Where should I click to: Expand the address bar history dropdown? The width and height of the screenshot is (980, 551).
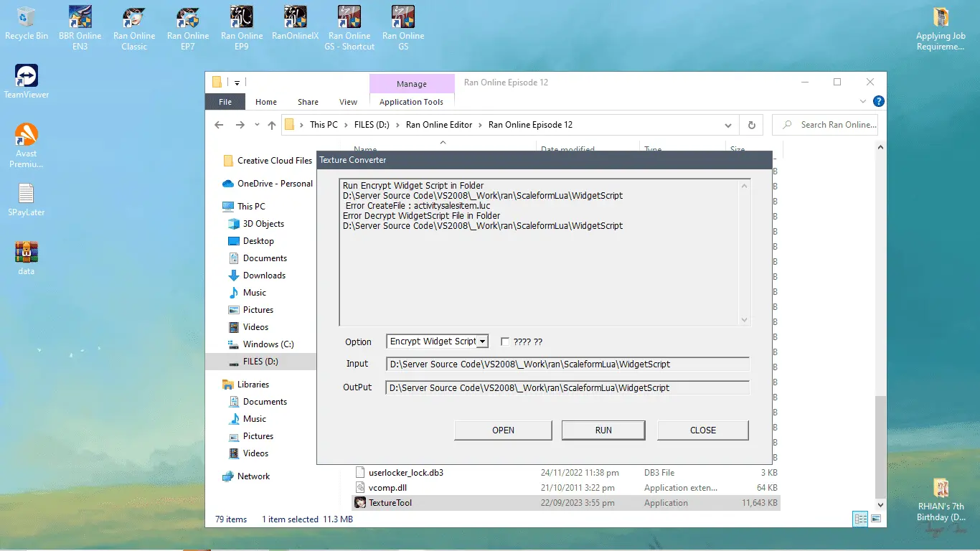[x=729, y=125]
